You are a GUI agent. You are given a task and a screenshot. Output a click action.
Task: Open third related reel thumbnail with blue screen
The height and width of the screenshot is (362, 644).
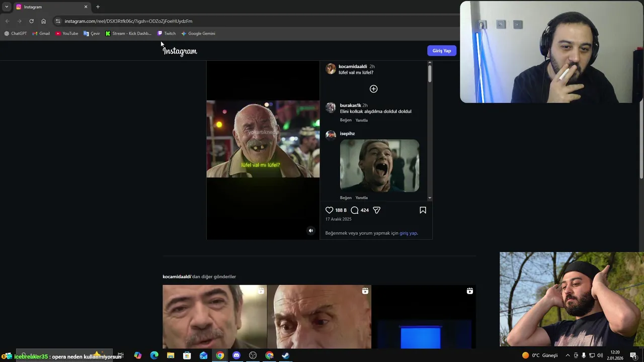(424, 317)
